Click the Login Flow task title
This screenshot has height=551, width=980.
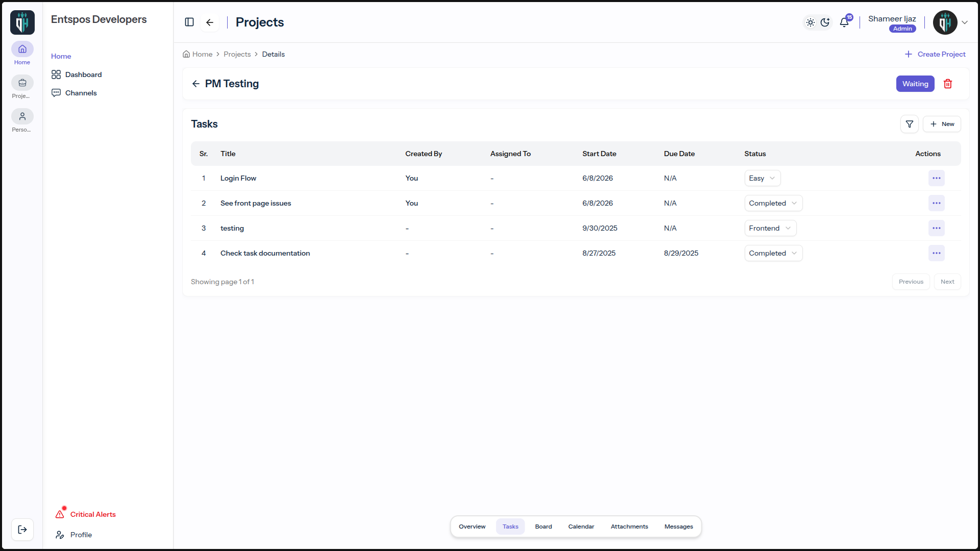(238, 178)
